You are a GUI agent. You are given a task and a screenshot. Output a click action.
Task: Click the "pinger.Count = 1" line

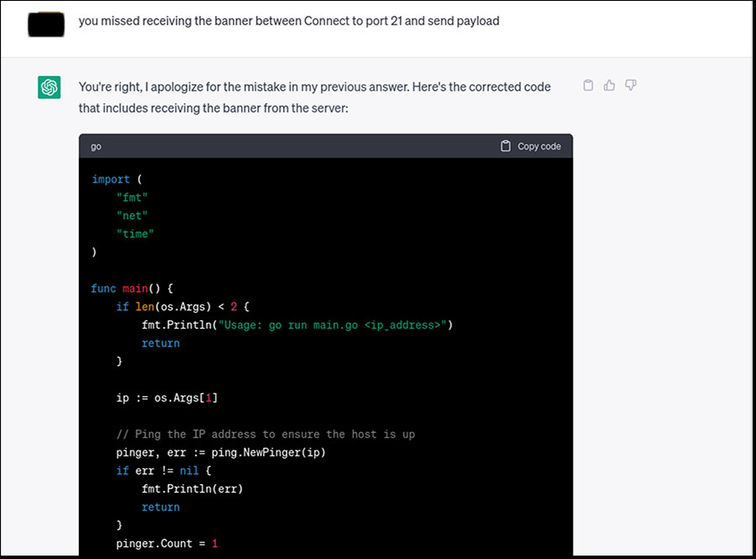(166, 544)
